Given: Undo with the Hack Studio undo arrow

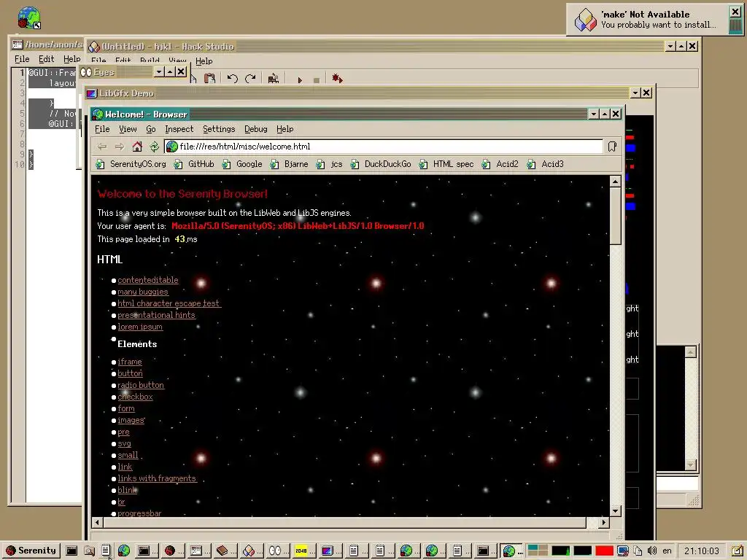Looking at the screenshot, I should point(232,79).
